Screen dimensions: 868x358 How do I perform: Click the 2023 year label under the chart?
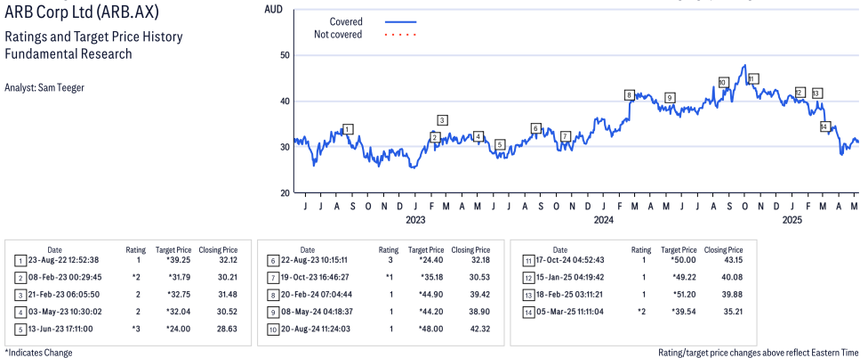(x=415, y=220)
